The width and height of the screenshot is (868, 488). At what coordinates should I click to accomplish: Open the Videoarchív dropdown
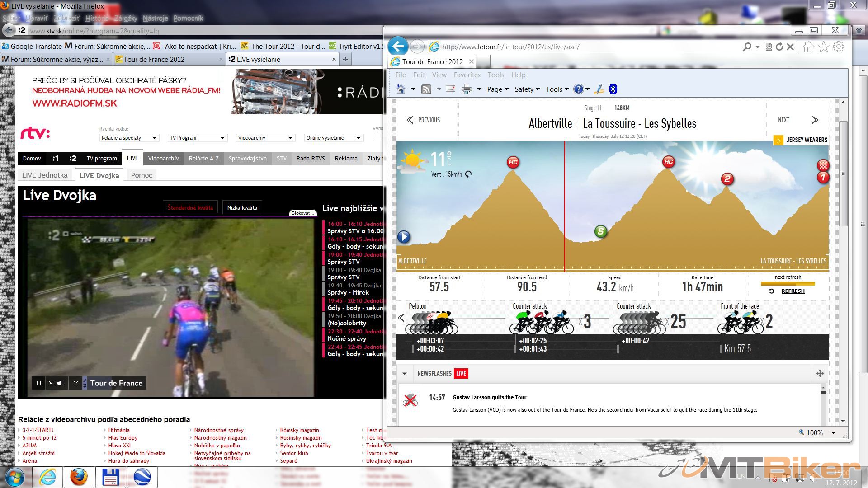[x=265, y=138]
